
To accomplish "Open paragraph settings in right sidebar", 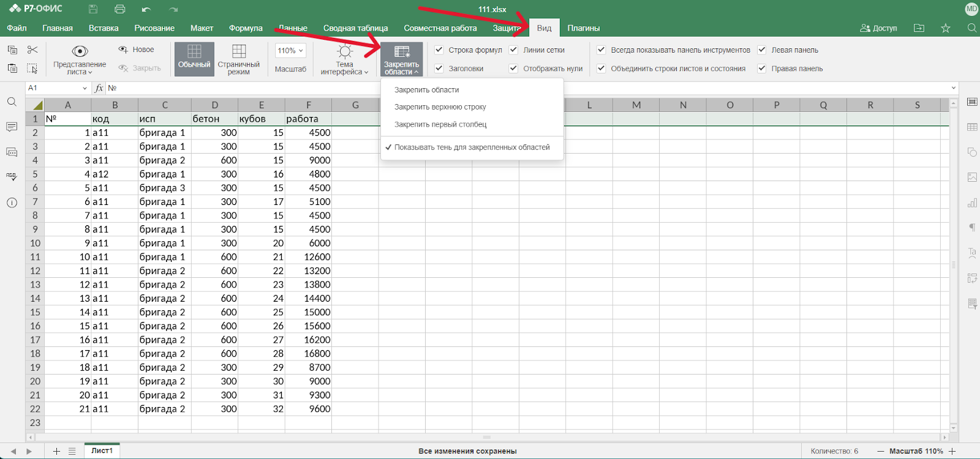I will coord(972,228).
